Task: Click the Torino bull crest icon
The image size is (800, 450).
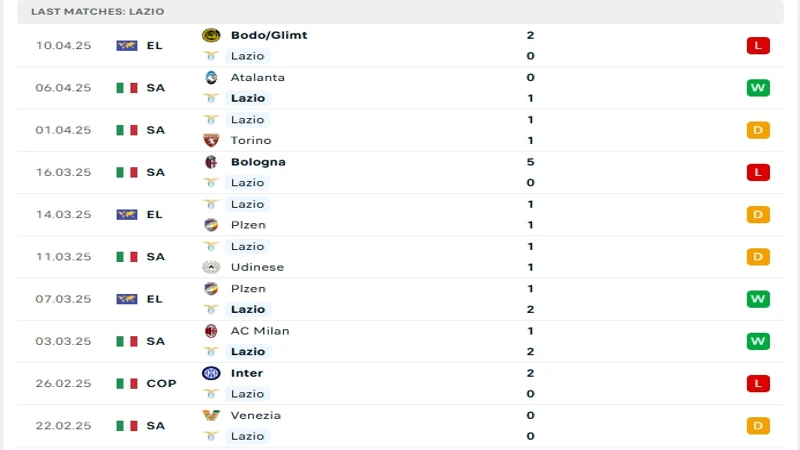Action: pos(211,140)
